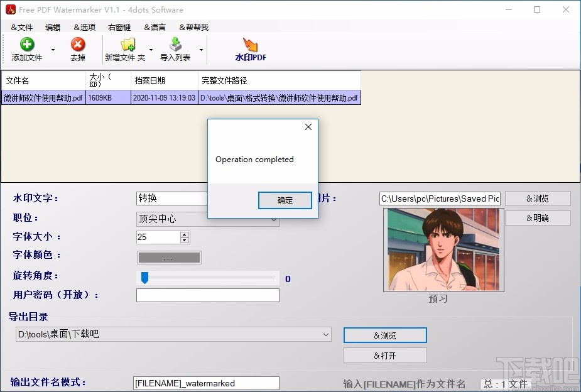Open the &帮帮我 help menu

[x=194, y=28]
